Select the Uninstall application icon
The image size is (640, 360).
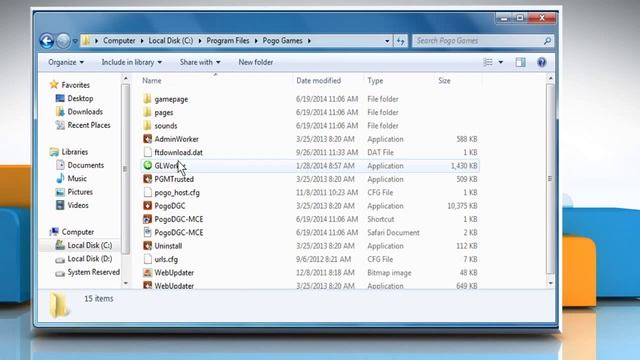pyautogui.click(x=147, y=246)
